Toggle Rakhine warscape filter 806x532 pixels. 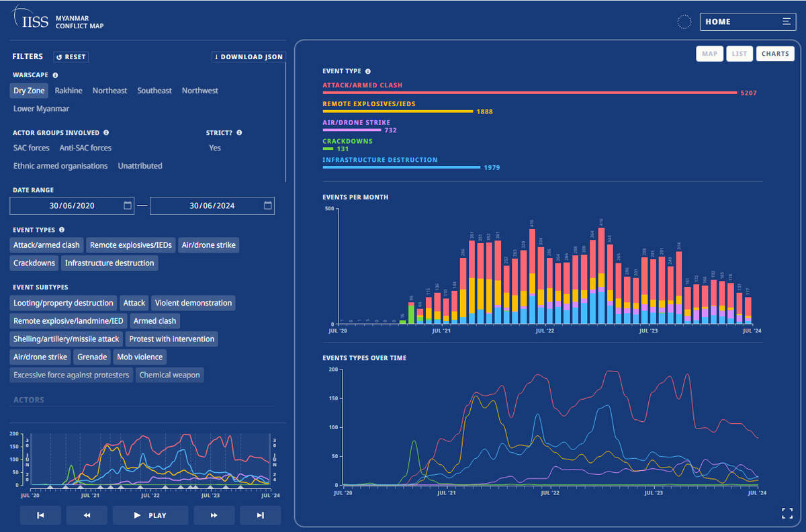pos(69,91)
